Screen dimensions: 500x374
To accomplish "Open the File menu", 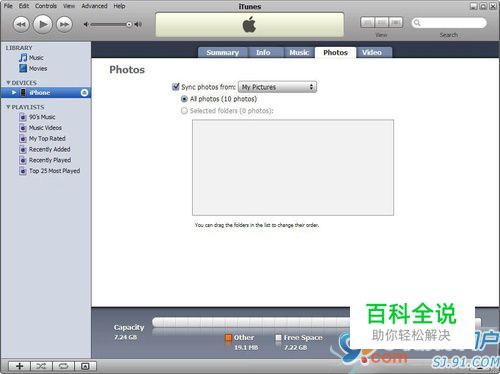I will (x=8, y=6).
